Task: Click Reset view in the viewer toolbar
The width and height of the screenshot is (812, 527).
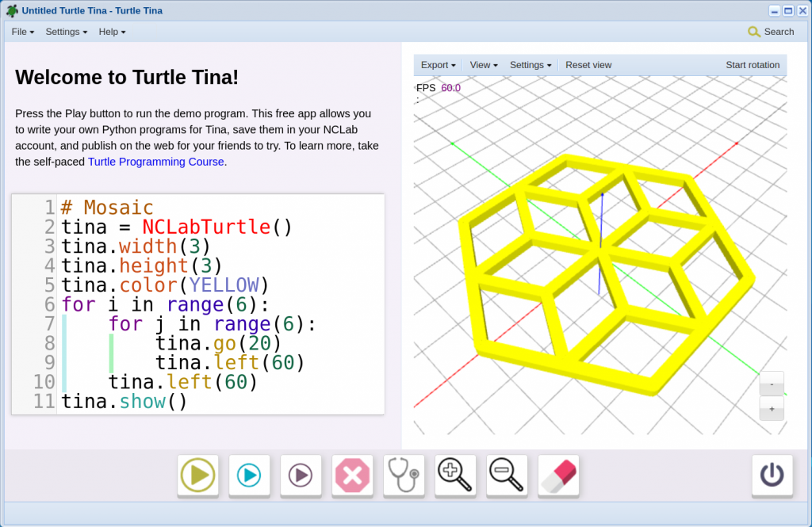Action: [588, 65]
